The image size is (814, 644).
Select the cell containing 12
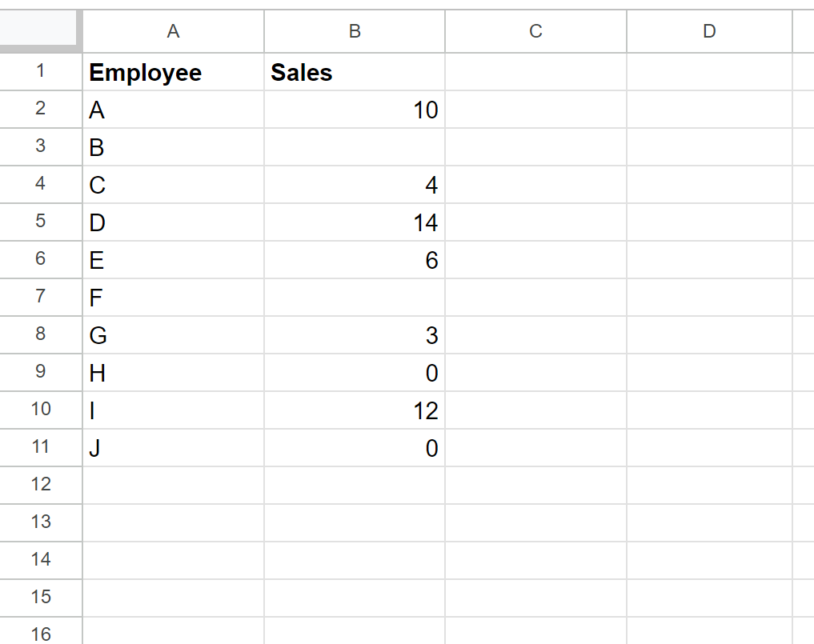point(355,410)
